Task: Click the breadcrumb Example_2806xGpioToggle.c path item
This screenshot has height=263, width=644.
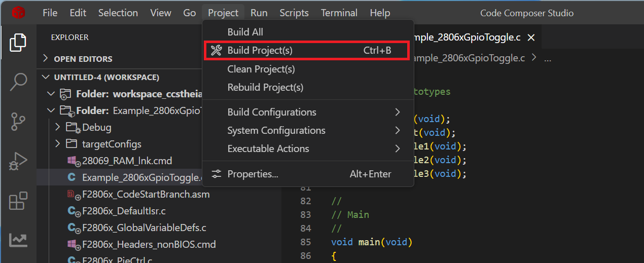Action: coord(470,58)
